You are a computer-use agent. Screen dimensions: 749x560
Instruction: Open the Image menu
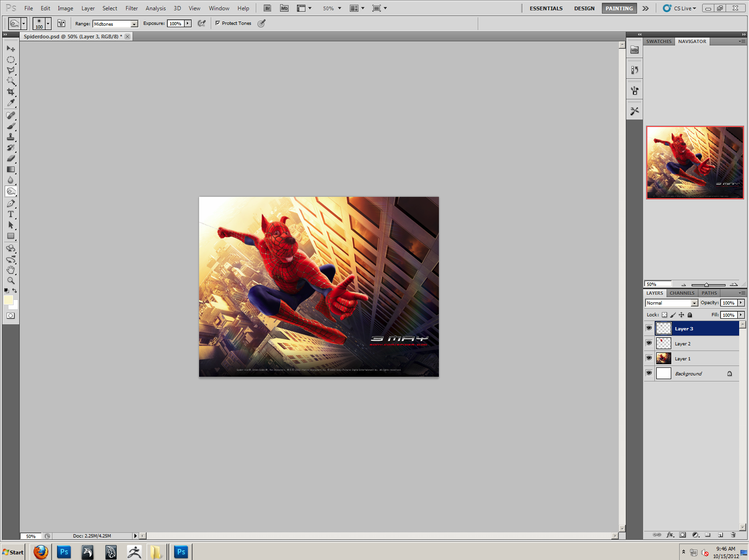pos(65,8)
